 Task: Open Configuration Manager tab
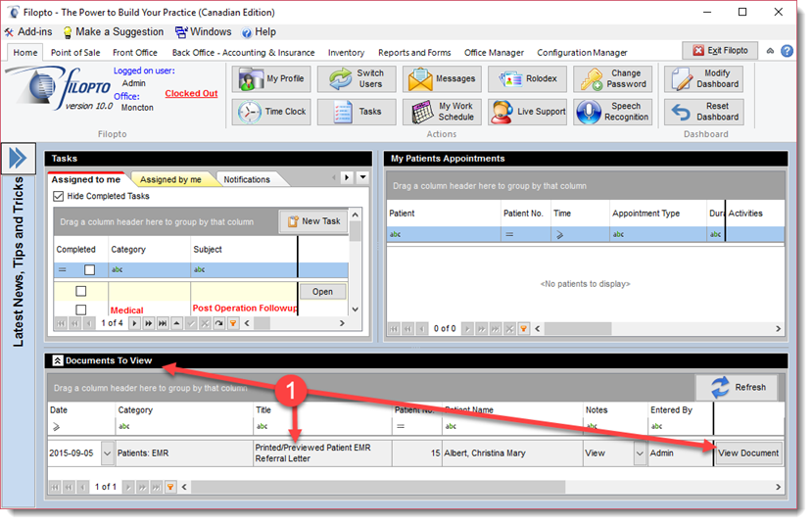coord(582,52)
